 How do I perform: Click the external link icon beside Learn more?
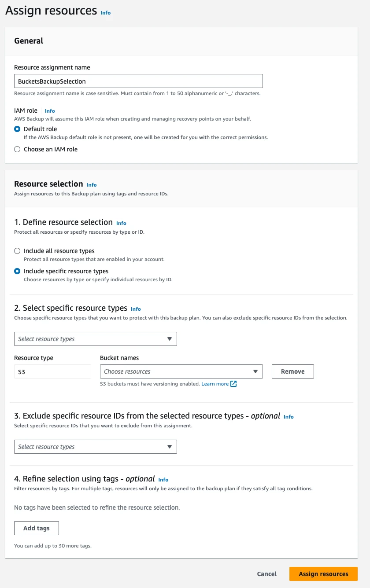tap(234, 384)
